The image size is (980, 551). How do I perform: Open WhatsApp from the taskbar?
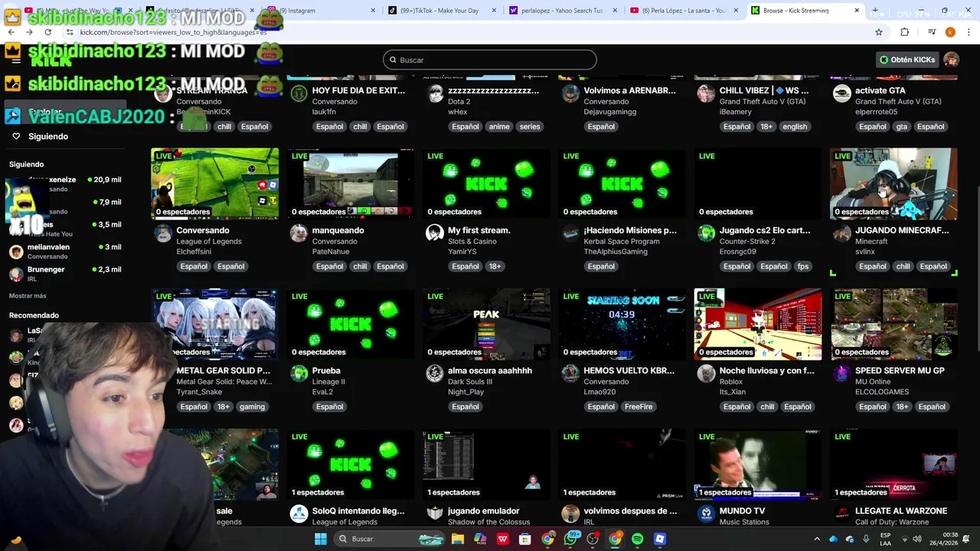[x=570, y=539]
